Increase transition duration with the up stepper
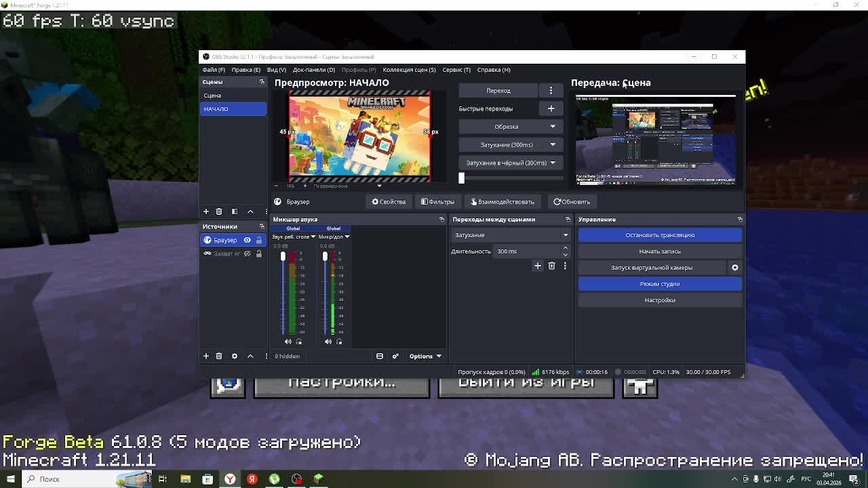 coord(565,248)
